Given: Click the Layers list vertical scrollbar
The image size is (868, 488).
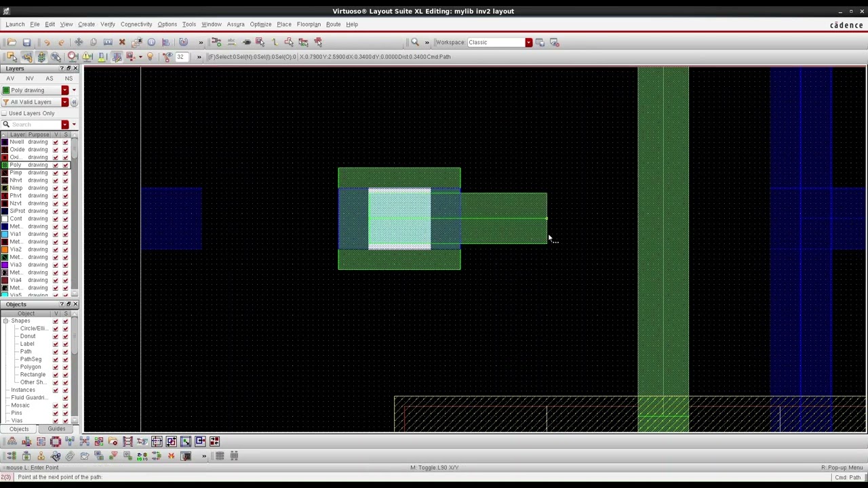Looking at the screenshot, I should click(75, 217).
